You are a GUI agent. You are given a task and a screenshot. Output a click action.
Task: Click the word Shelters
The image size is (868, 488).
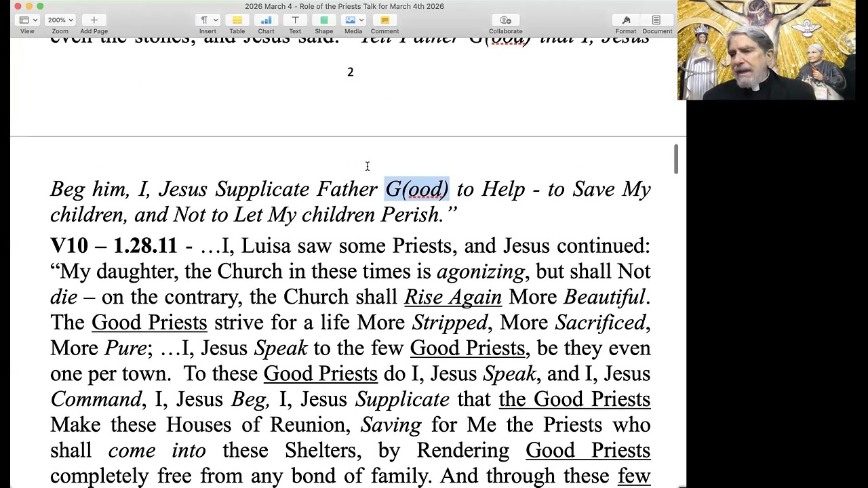(x=328, y=451)
